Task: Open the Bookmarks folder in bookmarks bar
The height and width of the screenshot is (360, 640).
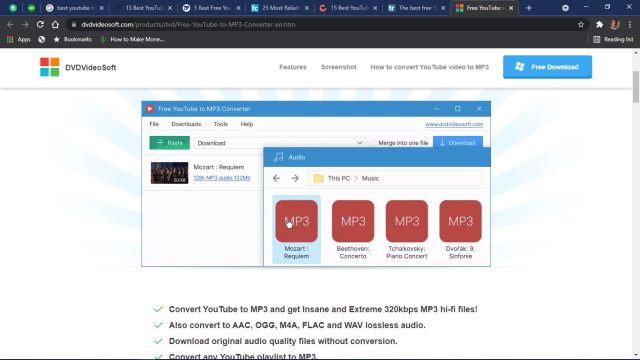Action: tap(73, 40)
